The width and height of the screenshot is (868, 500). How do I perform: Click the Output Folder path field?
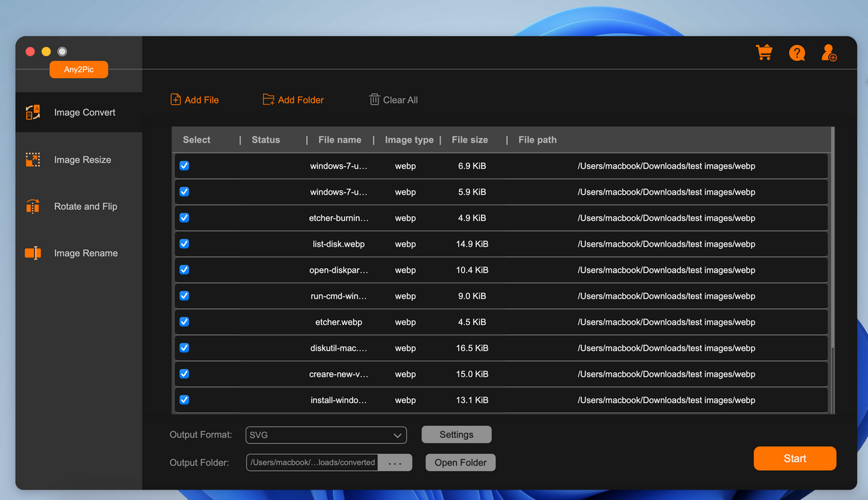pos(312,463)
